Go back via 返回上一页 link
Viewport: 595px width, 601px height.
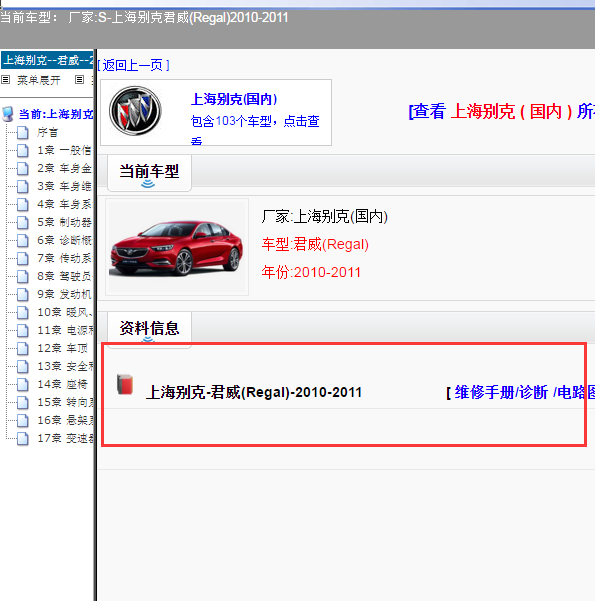click(x=133, y=66)
